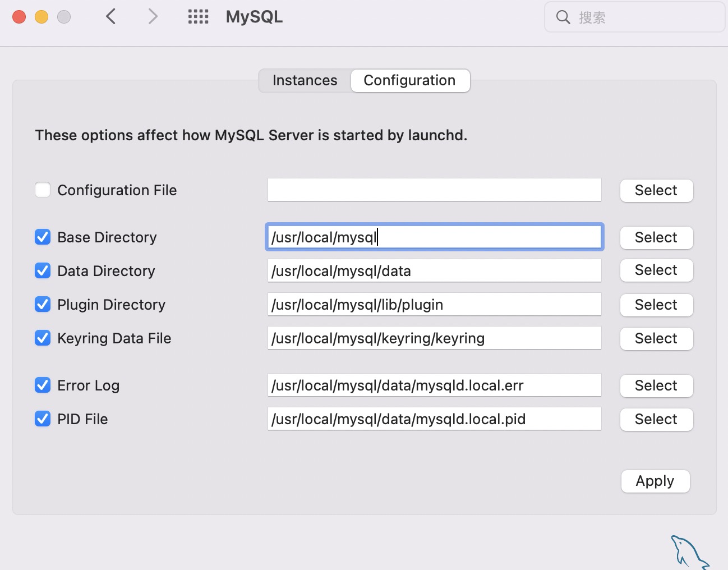Click the search magnifier icon
The width and height of the screenshot is (728, 570).
(x=563, y=17)
